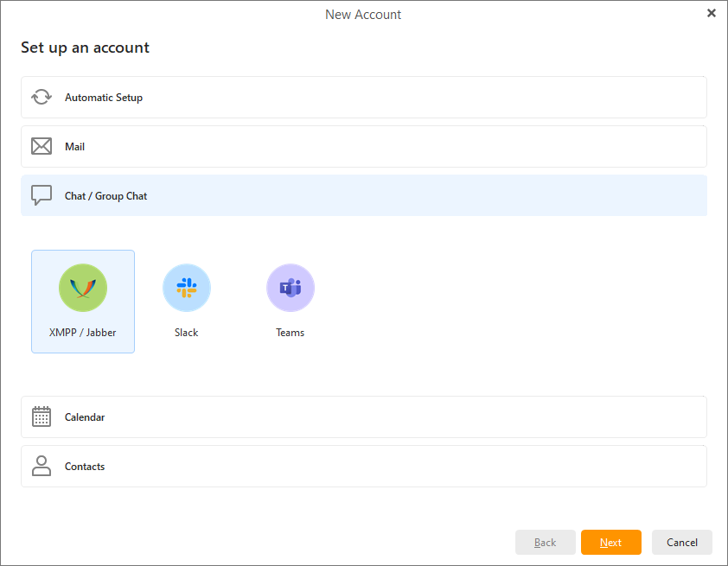
Task: Click the Contacts person icon
Action: (x=42, y=466)
